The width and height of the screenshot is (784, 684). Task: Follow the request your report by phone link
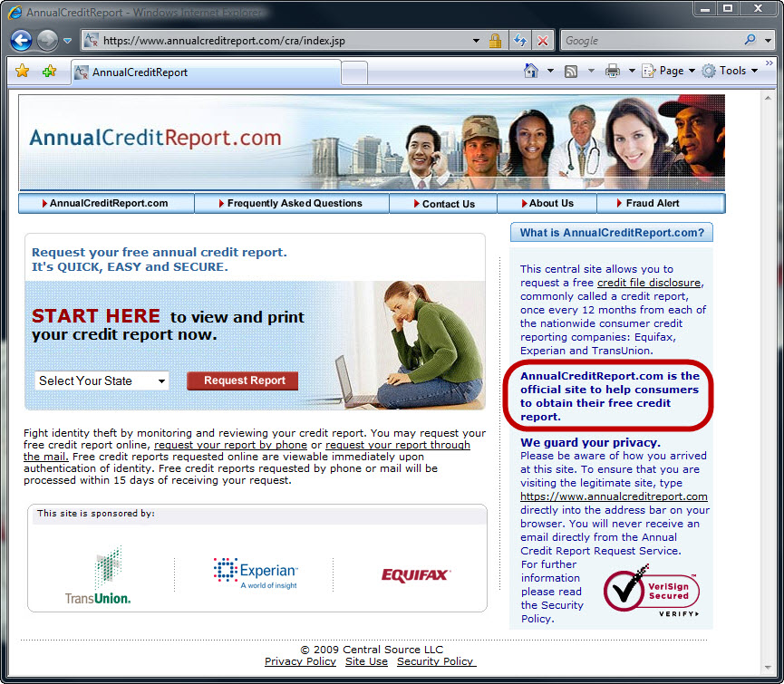point(230,445)
